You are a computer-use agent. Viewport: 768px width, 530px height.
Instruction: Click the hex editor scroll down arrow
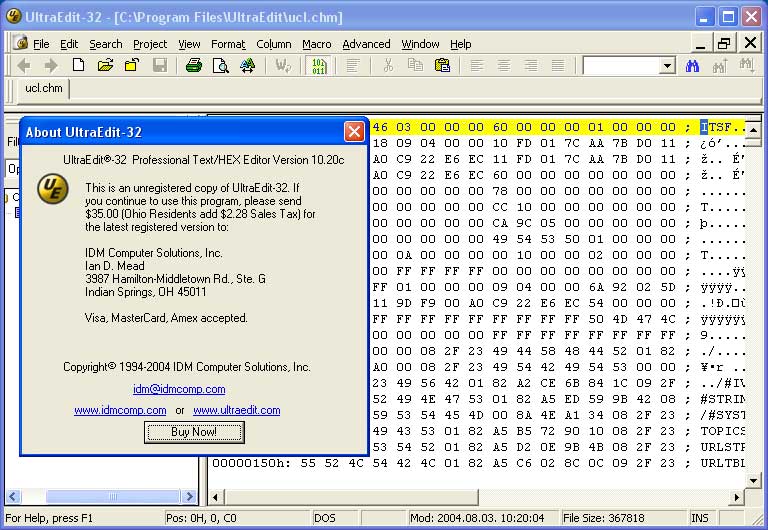click(753, 481)
